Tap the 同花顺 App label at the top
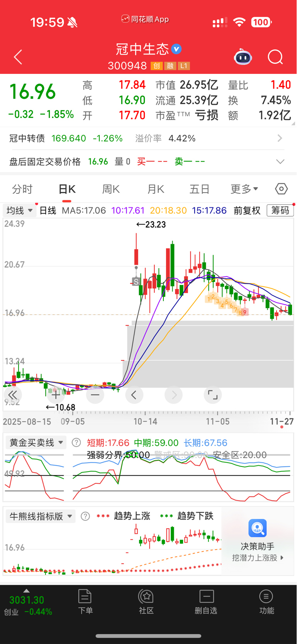Screen dimensions: 297x644 click(145, 19)
